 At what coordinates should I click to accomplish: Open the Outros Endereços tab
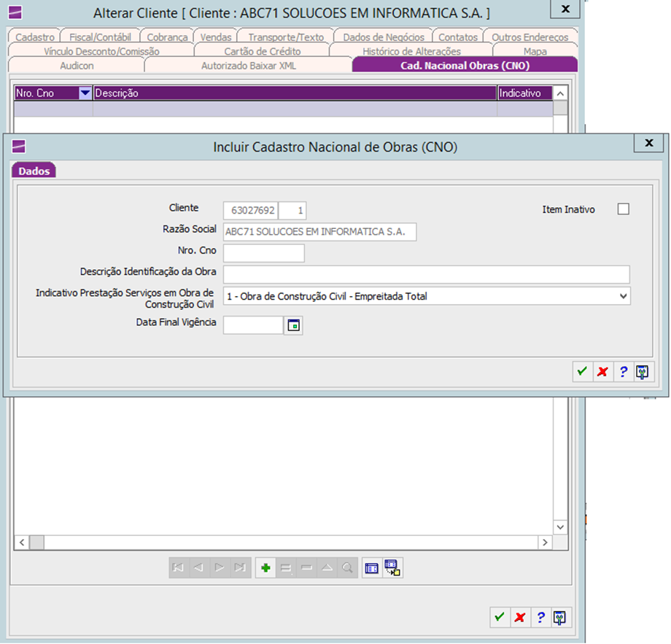click(x=530, y=37)
